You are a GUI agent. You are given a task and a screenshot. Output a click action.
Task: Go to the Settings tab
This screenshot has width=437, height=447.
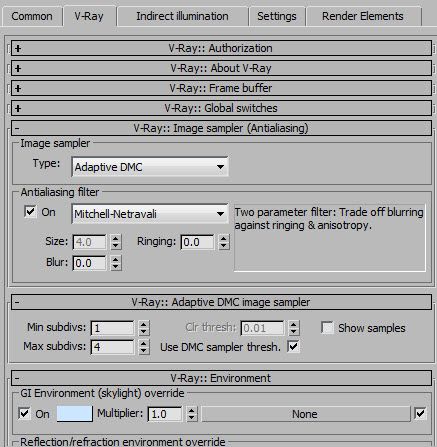(x=277, y=16)
